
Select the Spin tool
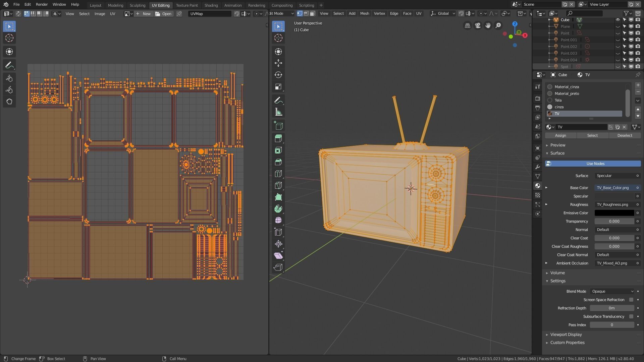278,209
